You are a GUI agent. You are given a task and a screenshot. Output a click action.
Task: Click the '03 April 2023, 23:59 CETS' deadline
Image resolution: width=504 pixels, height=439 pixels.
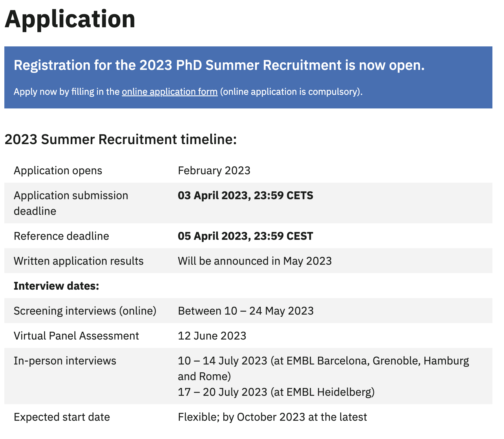click(x=245, y=195)
